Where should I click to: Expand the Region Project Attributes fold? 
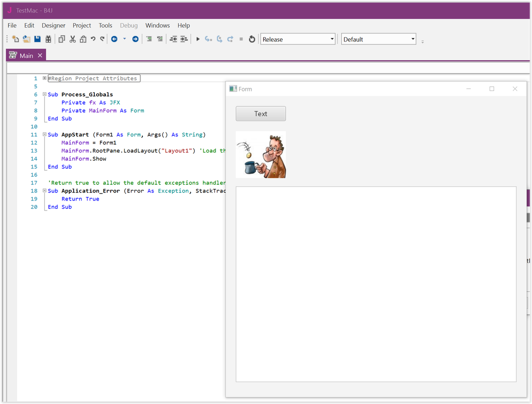[x=44, y=78]
